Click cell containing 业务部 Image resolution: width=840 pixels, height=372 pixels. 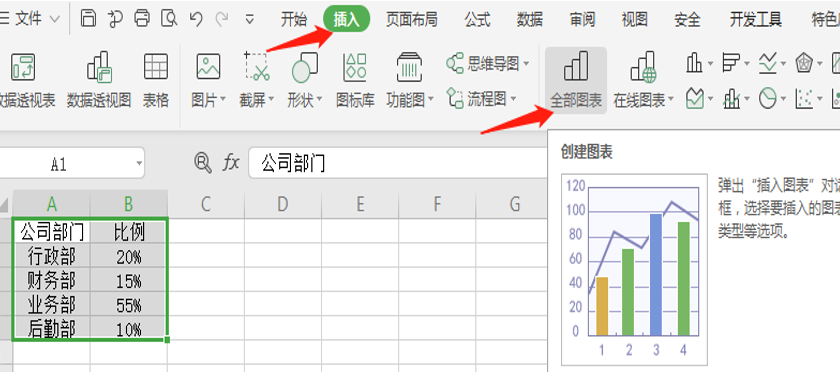51,304
